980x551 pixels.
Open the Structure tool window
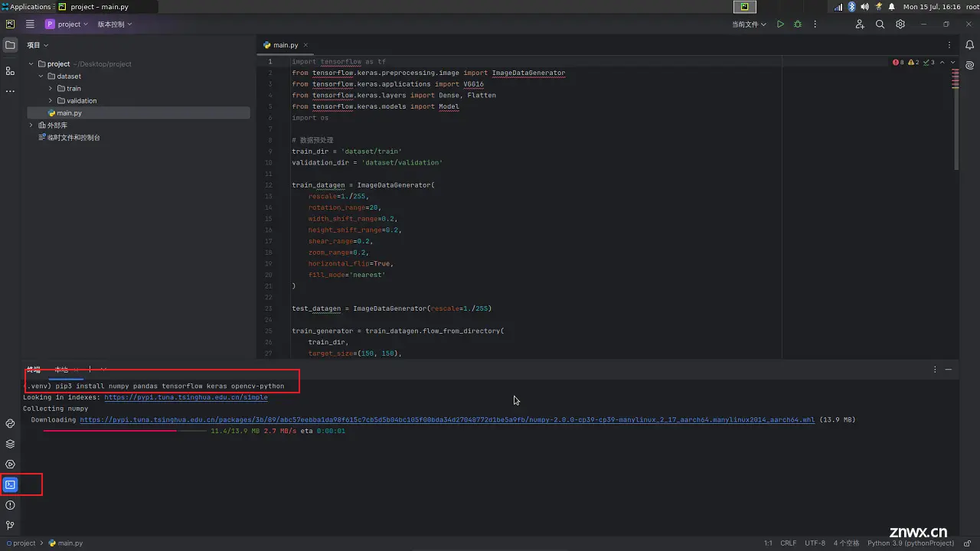click(x=10, y=71)
